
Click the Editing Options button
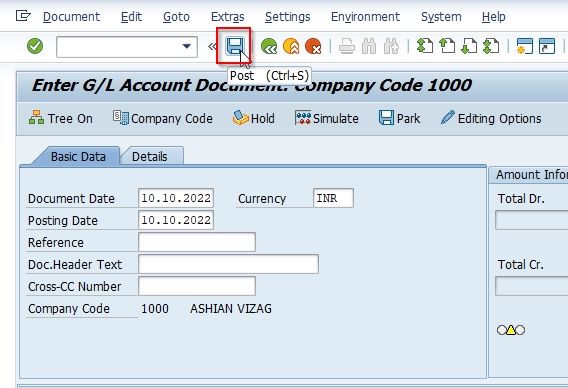coord(491,118)
